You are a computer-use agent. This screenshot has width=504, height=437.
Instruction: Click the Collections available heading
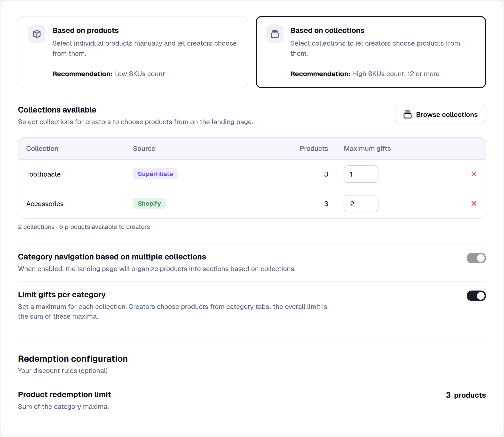57,110
